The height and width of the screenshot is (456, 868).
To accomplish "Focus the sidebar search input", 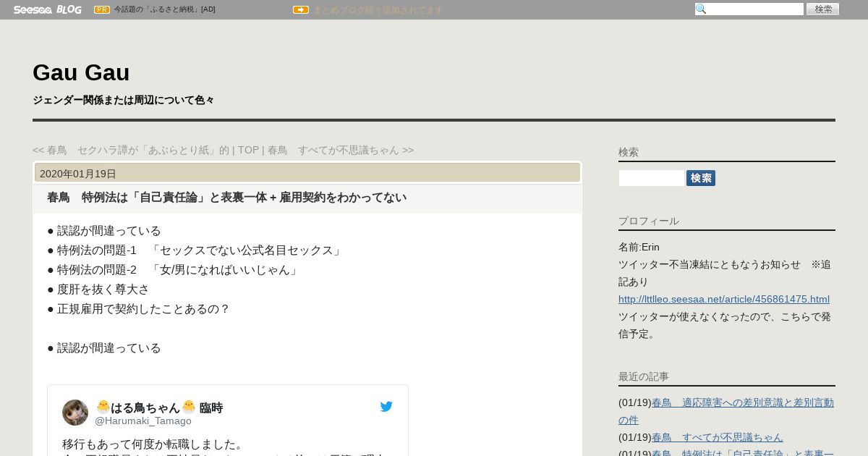I will (x=651, y=178).
